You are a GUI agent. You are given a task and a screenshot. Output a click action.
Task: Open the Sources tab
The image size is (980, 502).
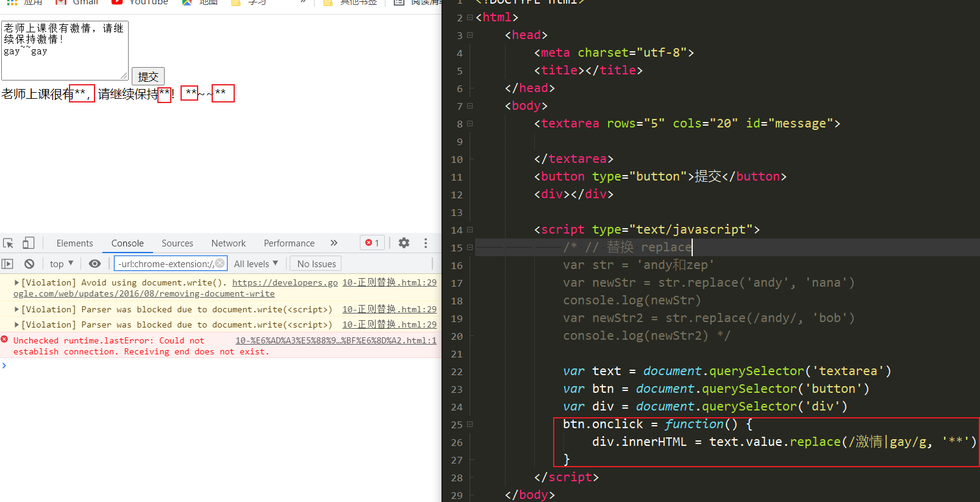tap(177, 243)
